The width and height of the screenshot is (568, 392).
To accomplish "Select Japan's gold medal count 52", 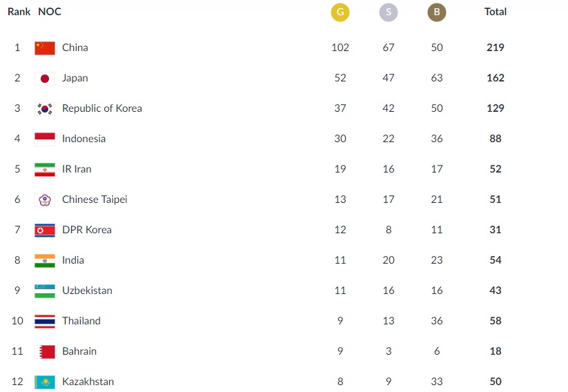I will 340,78.
